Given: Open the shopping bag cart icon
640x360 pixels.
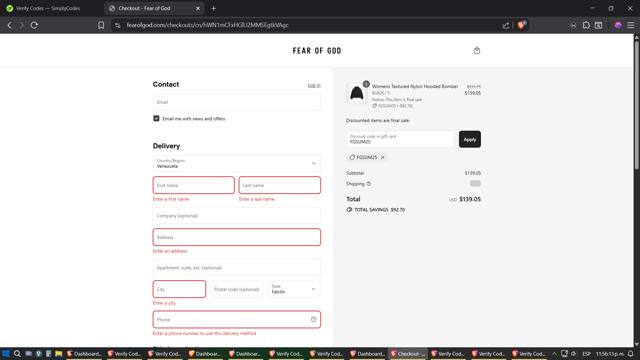Looking at the screenshot, I should tap(476, 51).
